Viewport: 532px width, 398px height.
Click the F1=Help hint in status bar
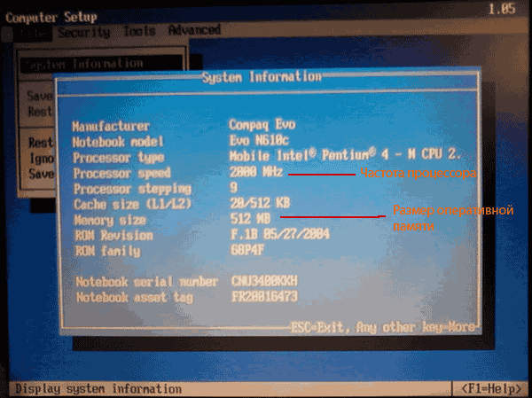[x=491, y=388]
